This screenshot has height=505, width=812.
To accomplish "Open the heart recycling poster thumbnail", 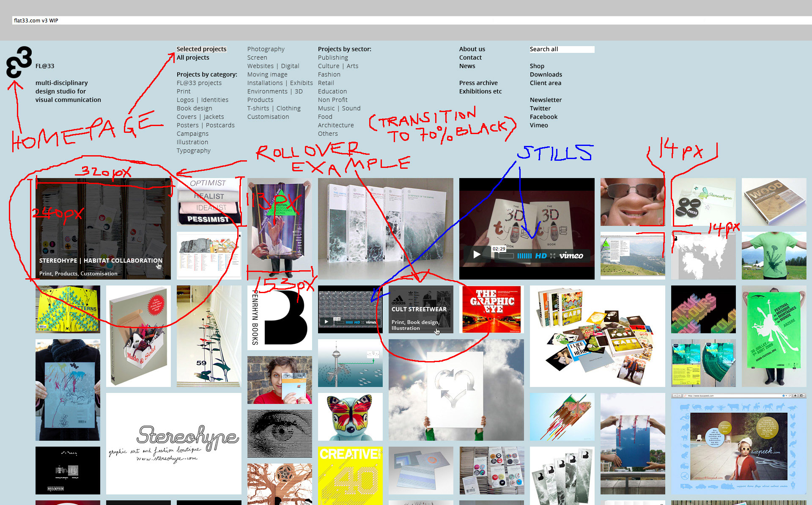I will pyautogui.click(x=456, y=390).
